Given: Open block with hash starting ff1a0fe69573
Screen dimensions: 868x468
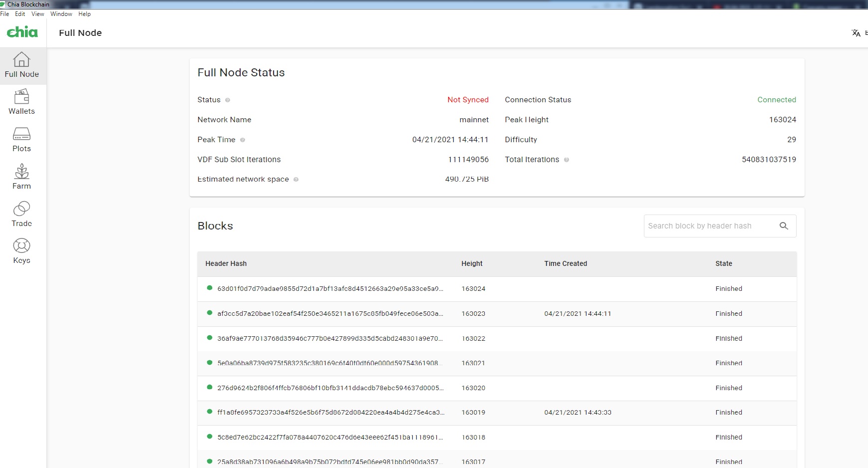Looking at the screenshot, I should click(x=497, y=413).
